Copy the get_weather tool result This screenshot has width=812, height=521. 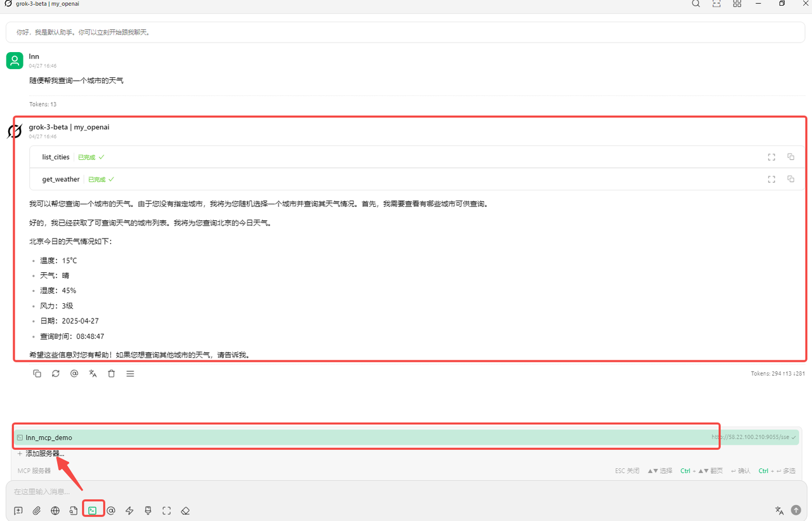pos(790,179)
